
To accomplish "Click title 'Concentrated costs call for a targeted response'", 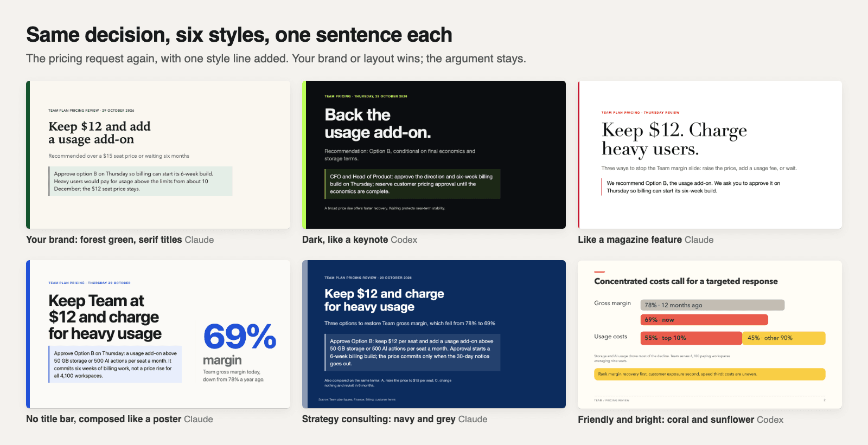I will (x=686, y=281).
